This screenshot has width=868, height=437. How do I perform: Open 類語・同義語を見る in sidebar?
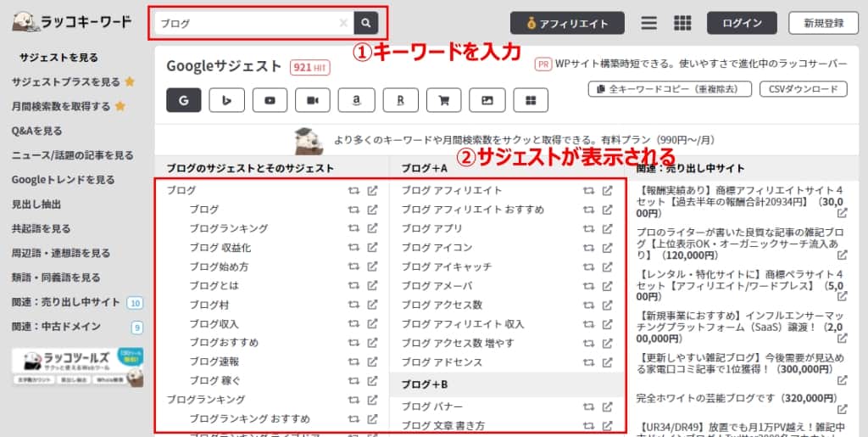point(56,277)
